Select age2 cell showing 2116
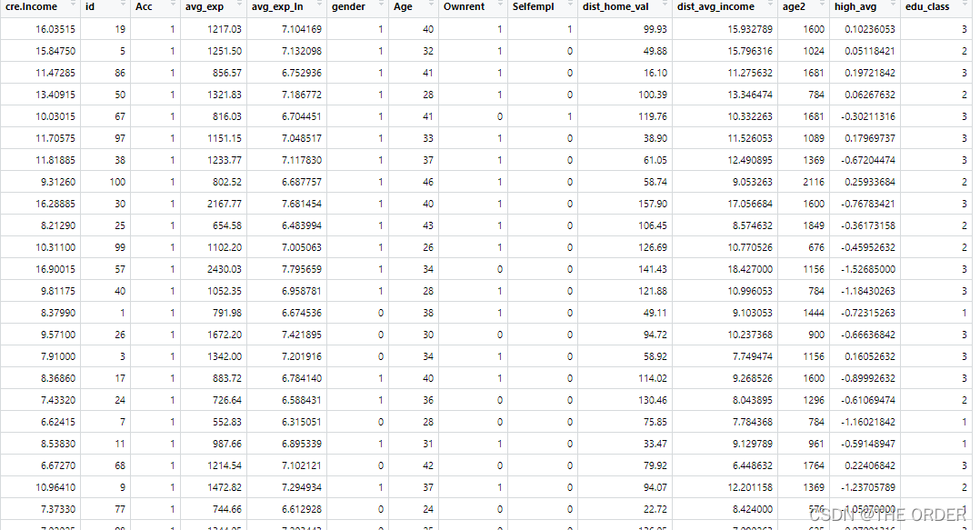980x530 pixels. (814, 183)
